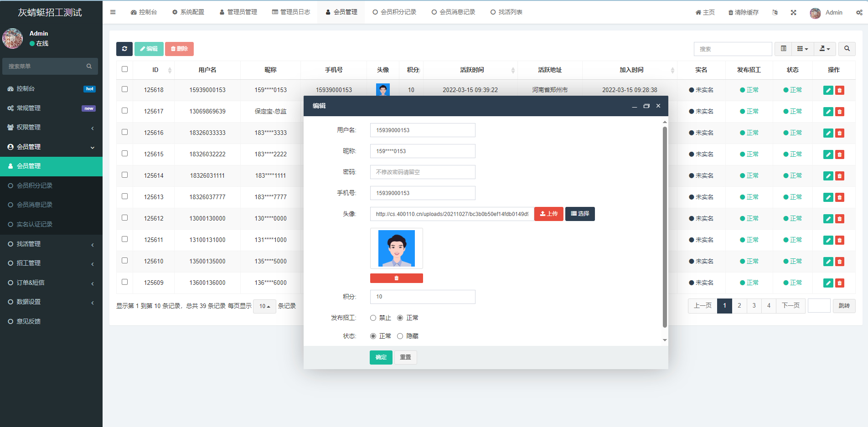Image resolution: width=868 pixels, height=427 pixels.
Task: Open 管理员日志 from the top menu
Action: tap(292, 12)
